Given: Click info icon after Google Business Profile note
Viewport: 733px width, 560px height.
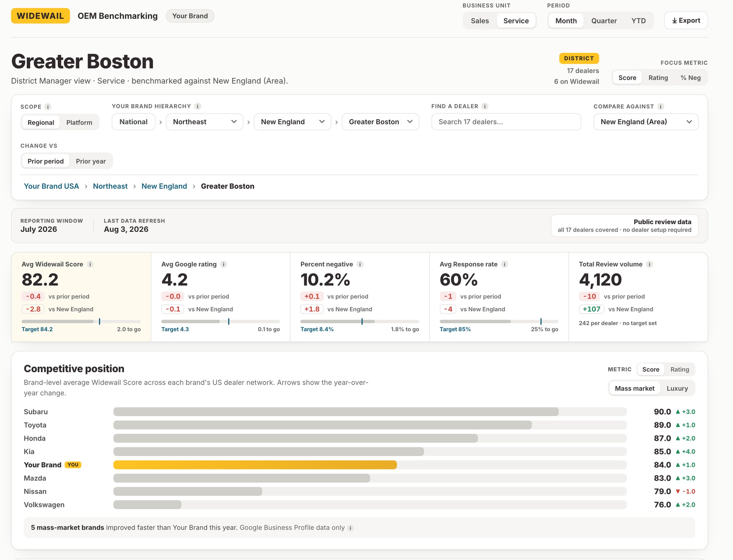Looking at the screenshot, I should 351,528.
